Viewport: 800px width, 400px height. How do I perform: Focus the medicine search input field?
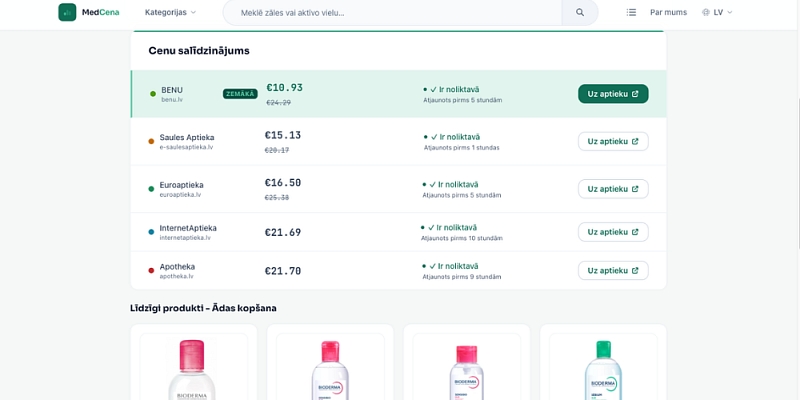(x=392, y=12)
